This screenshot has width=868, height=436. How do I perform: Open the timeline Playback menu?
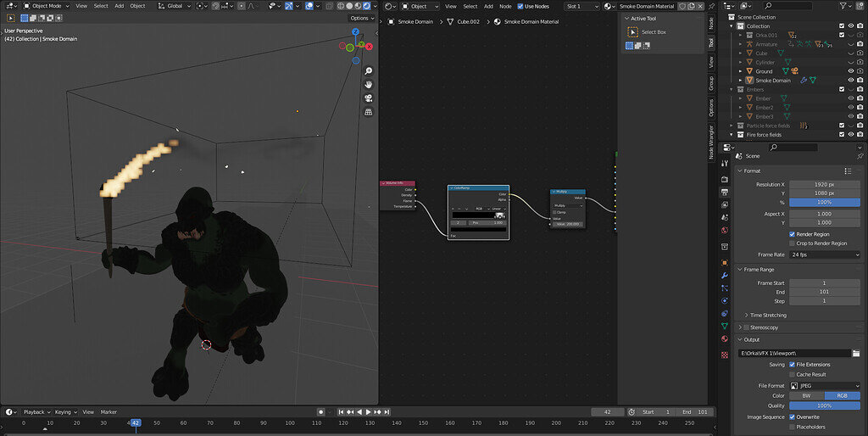pyautogui.click(x=37, y=412)
